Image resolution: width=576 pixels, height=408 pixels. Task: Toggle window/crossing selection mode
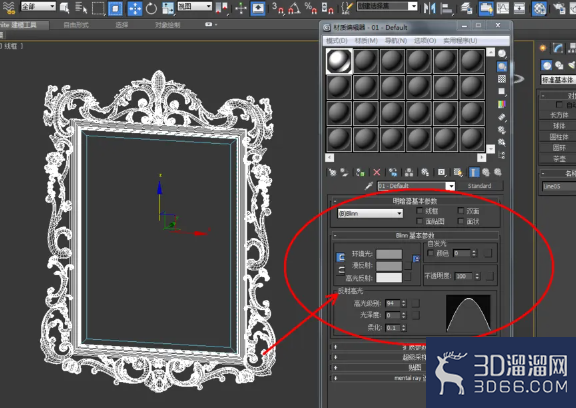tap(115, 8)
